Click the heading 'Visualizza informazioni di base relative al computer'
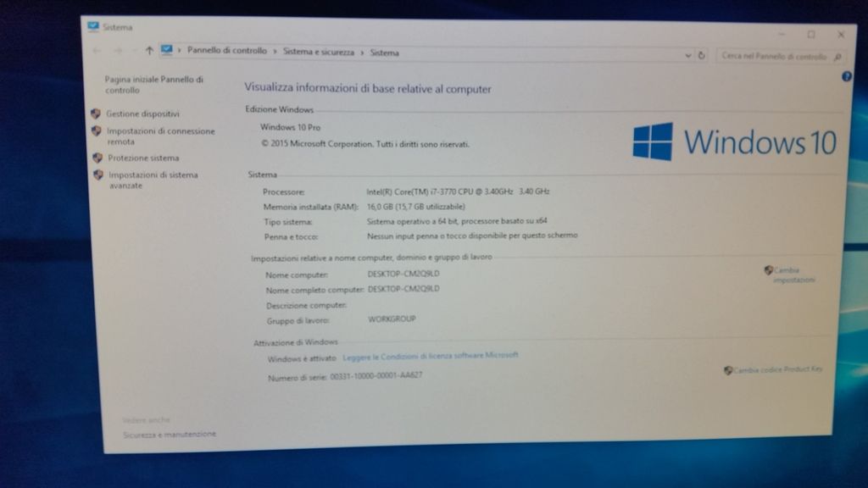868x488 pixels. click(x=368, y=88)
